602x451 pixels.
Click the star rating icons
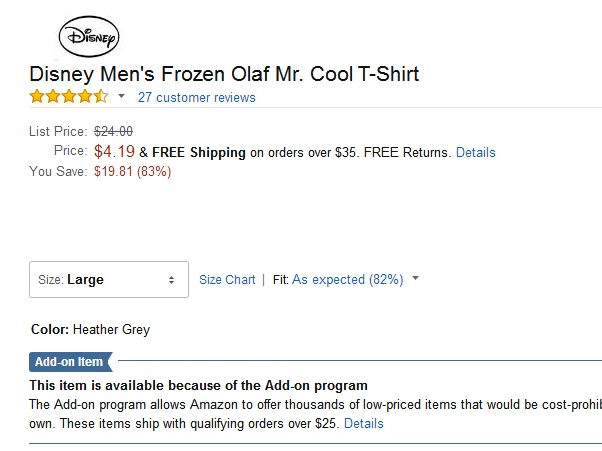(69, 96)
